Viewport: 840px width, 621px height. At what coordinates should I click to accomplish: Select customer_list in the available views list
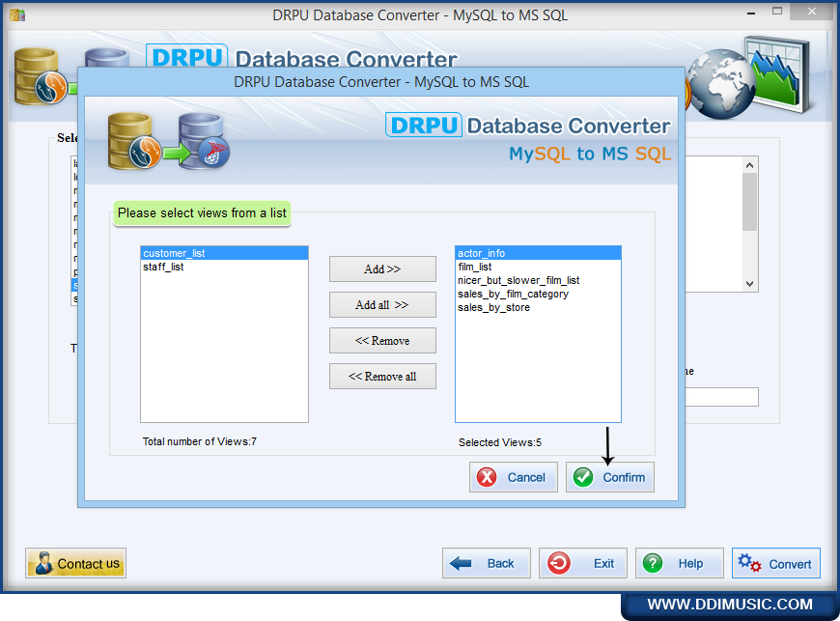click(224, 253)
